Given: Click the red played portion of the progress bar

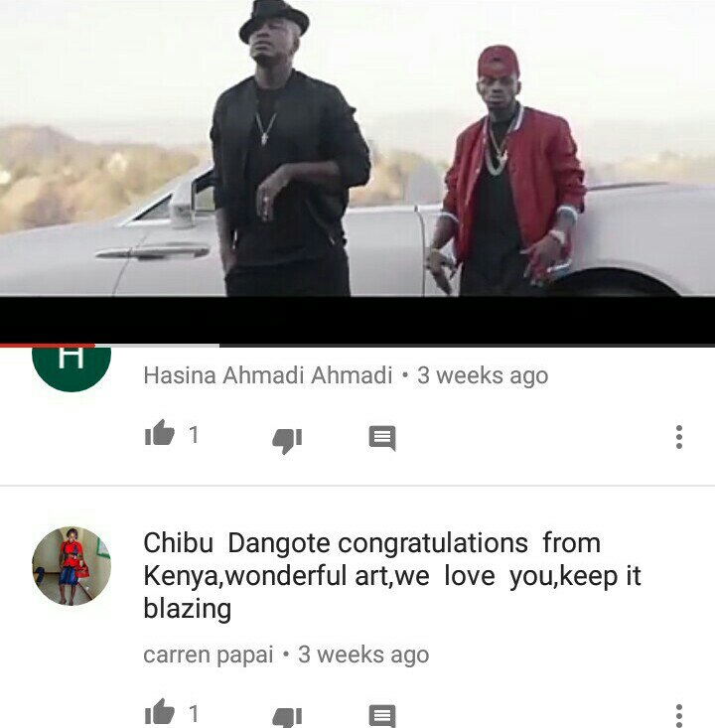Looking at the screenshot, I should pos(48,346).
